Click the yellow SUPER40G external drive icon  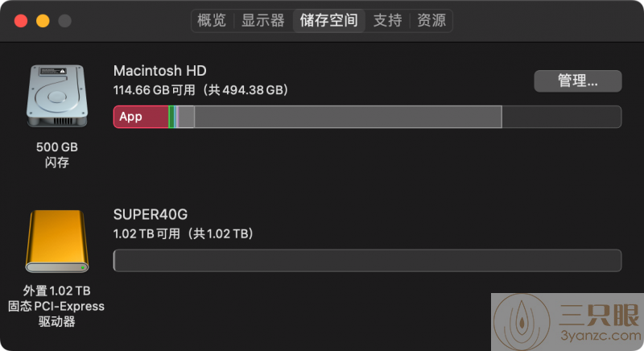pyautogui.click(x=56, y=242)
